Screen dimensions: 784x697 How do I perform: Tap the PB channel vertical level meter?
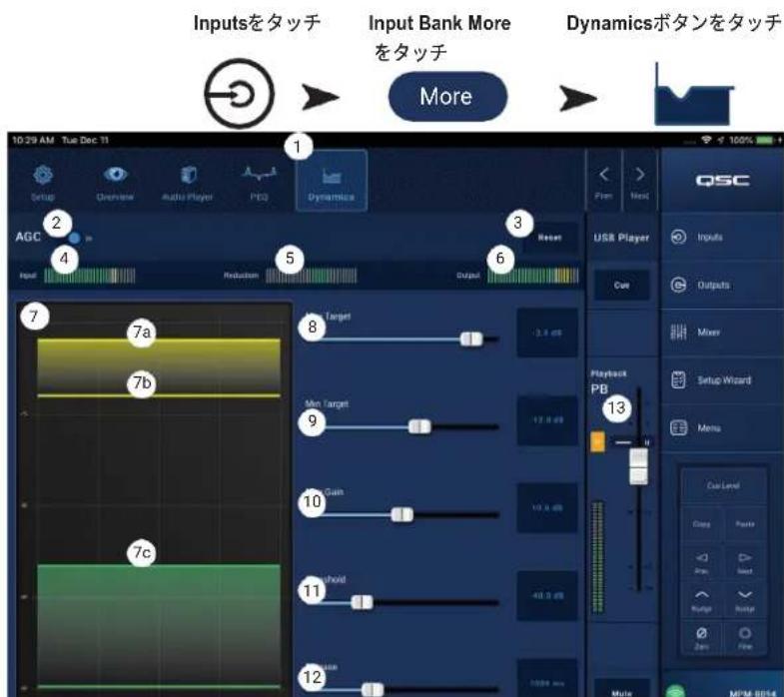point(597,556)
